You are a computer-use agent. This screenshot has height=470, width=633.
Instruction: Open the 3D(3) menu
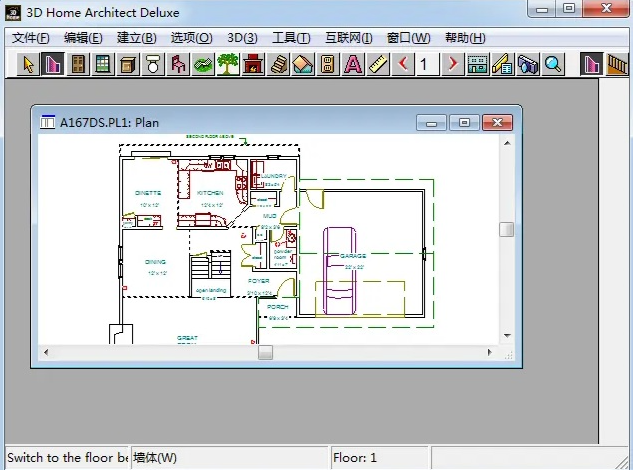(242, 38)
